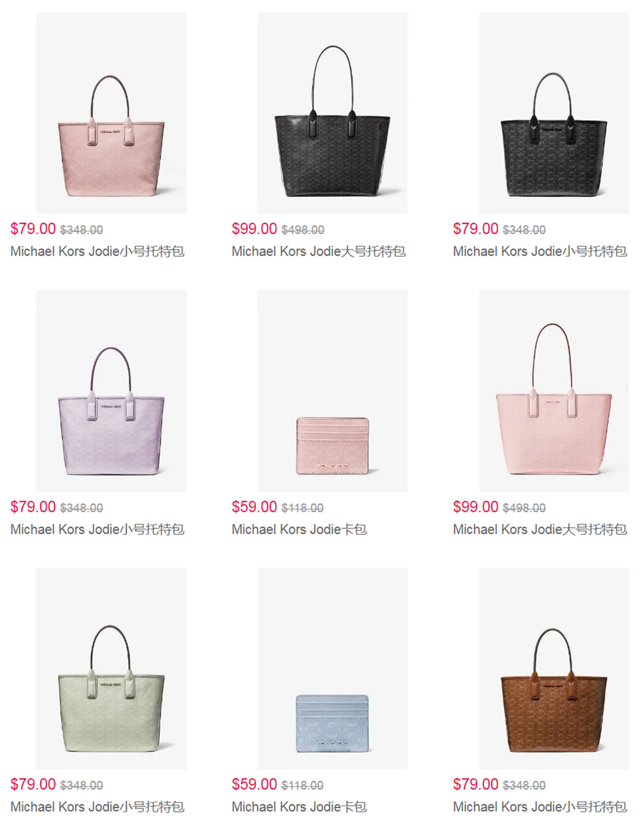The image size is (644, 827).
Task: Click the $99.00 price under black large tote
Action: pyautogui.click(x=255, y=229)
